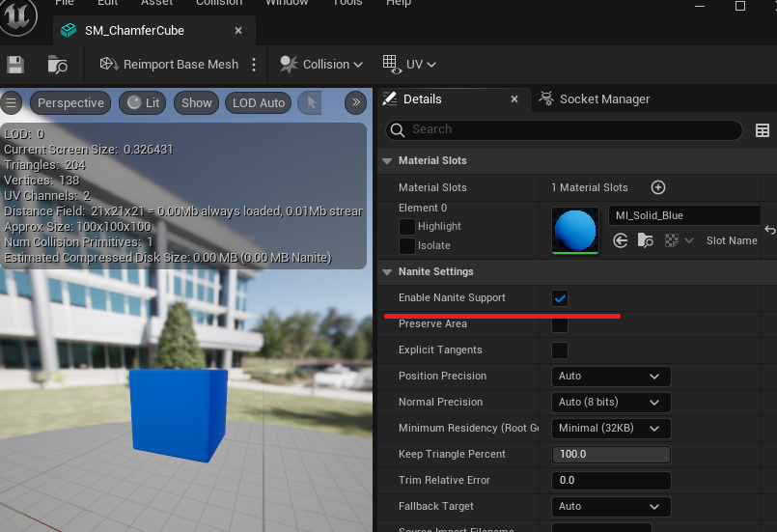Open Minimum Residency dropdown
The height and width of the screenshot is (532, 777).
pyautogui.click(x=611, y=429)
